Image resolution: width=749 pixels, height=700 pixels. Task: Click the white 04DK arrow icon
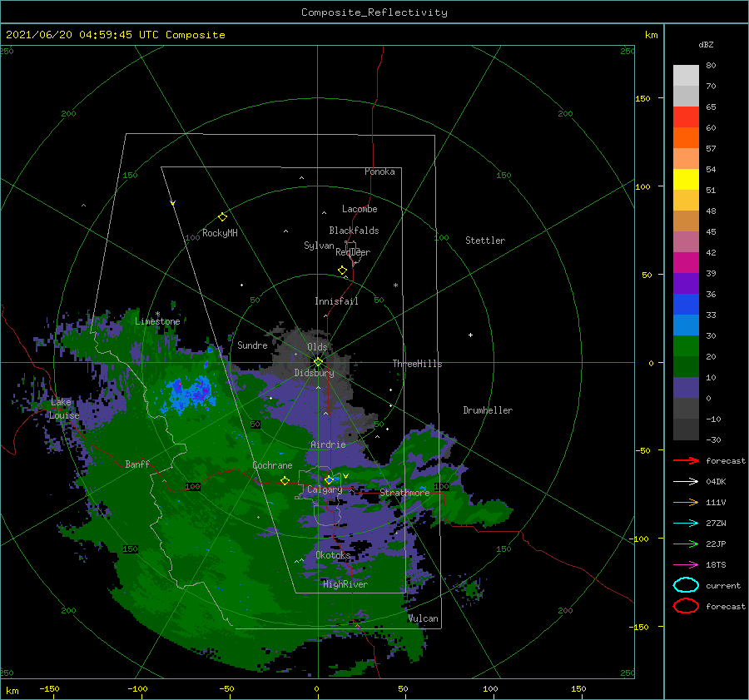(x=686, y=481)
